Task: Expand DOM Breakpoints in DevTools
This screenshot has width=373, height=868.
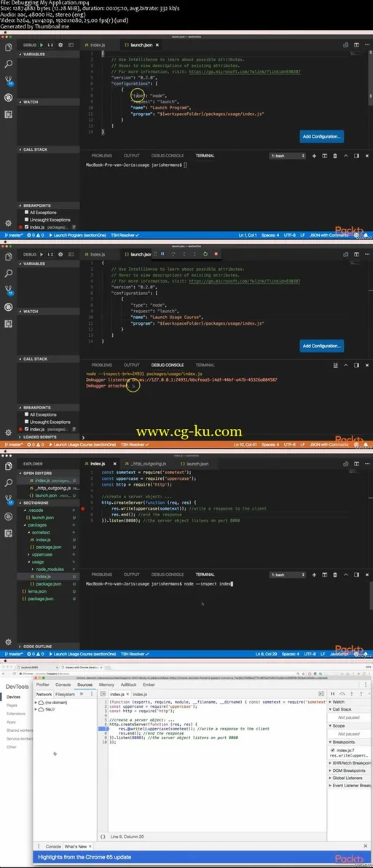Action: click(349, 770)
